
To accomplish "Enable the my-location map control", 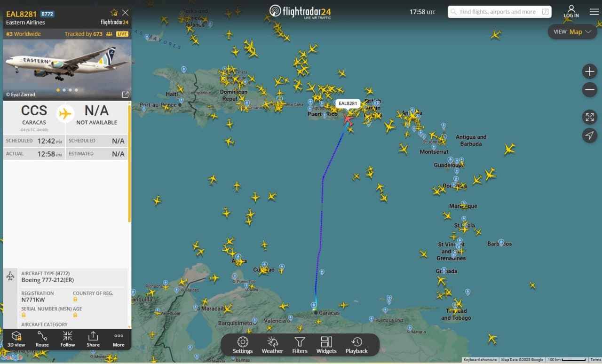I will (x=589, y=135).
